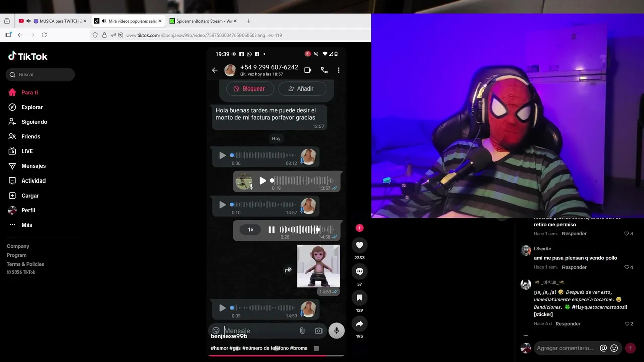The image size is (644, 362).
Task: Open the Friends sidebar icon
Action: coord(12,136)
